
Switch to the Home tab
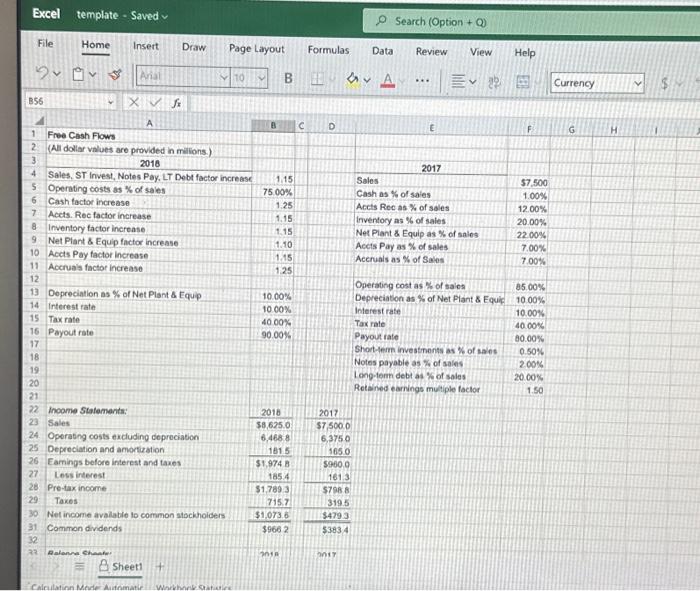pos(96,45)
